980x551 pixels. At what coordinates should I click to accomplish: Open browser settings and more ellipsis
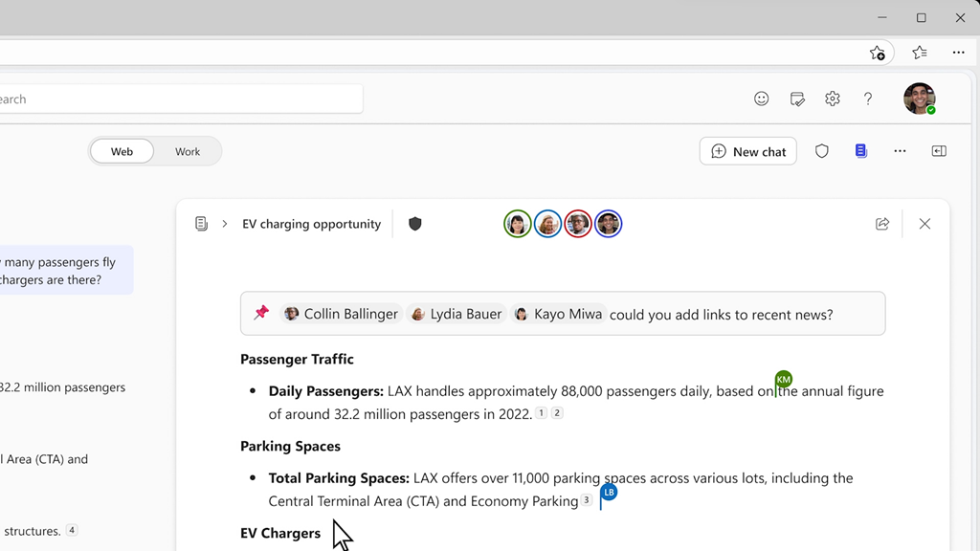click(x=959, y=53)
